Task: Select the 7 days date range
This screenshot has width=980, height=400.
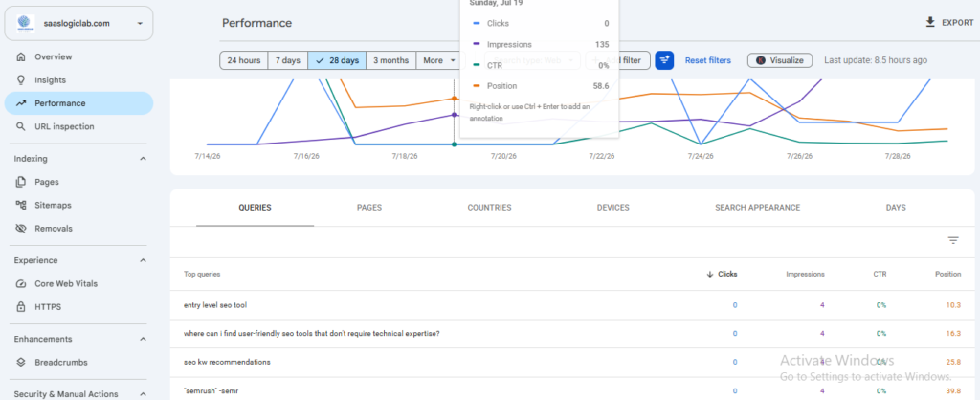Action: [x=287, y=60]
